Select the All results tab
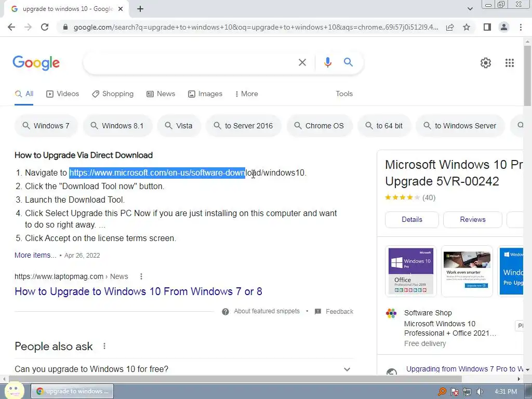The height and width of the screenshot is (399, 532). [x=24, y=94]
